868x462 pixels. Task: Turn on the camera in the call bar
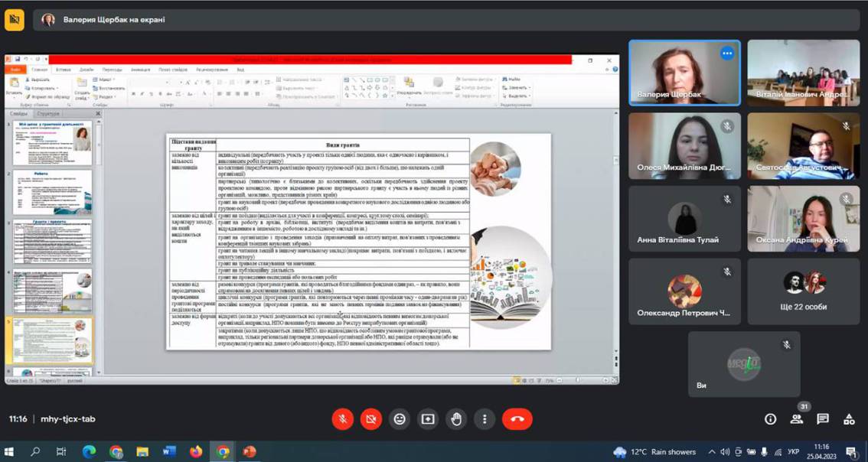pyautogui.click(x=371, y=419)
